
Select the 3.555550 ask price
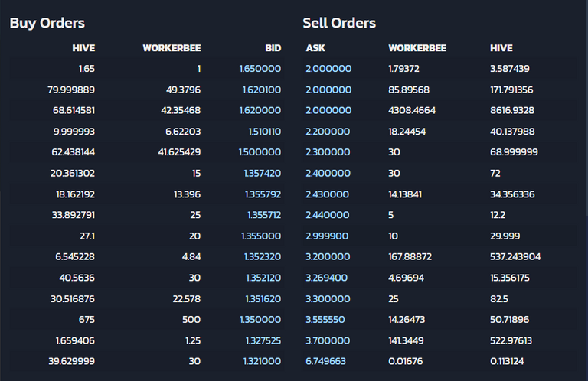tap(325, 320)
